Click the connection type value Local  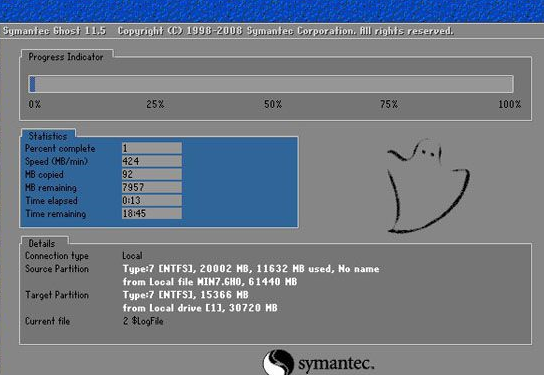coord(132,256)
